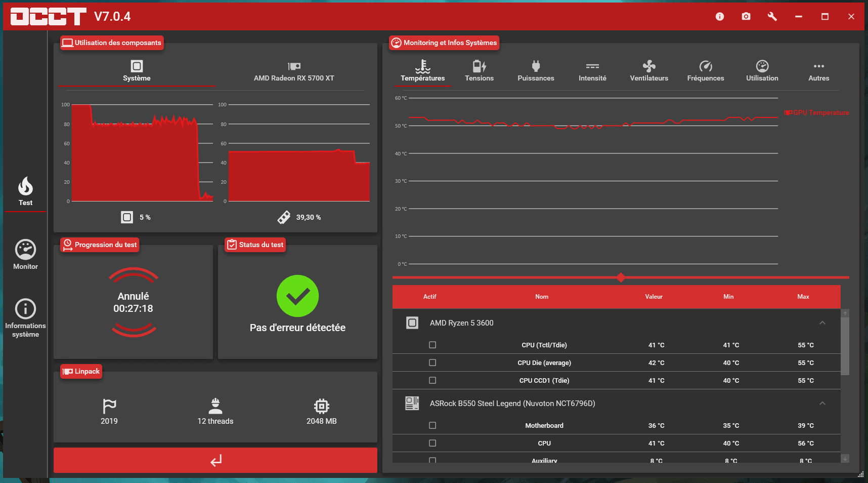Screen dimensions: 868x483
Task: Select the Test flame icon in sidebar
Action: pos(25,186)
